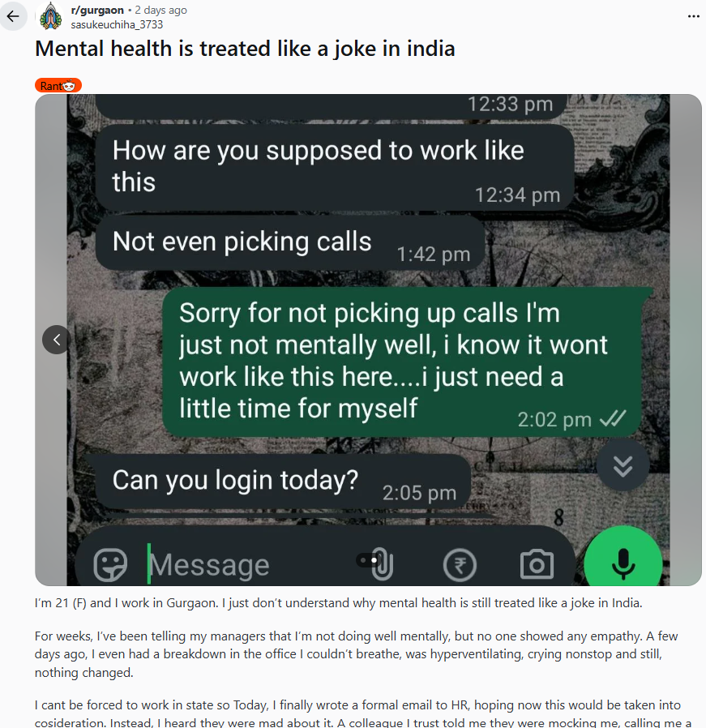Open the post title 'Mental health is treated like a joke'
Screen dimensions: 706x728
pyautogui.click(x=245, y=49)
